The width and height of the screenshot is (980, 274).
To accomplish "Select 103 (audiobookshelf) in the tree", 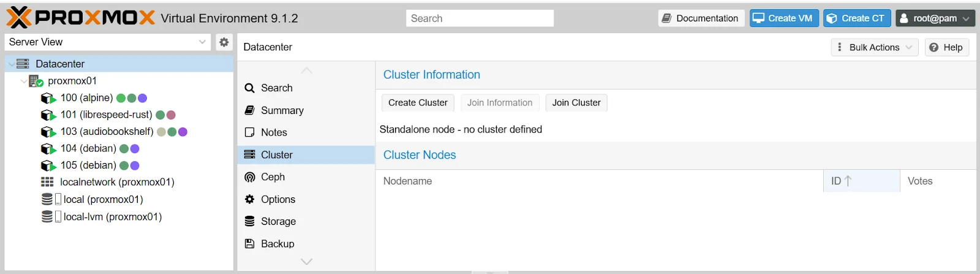I will (107, 132).
